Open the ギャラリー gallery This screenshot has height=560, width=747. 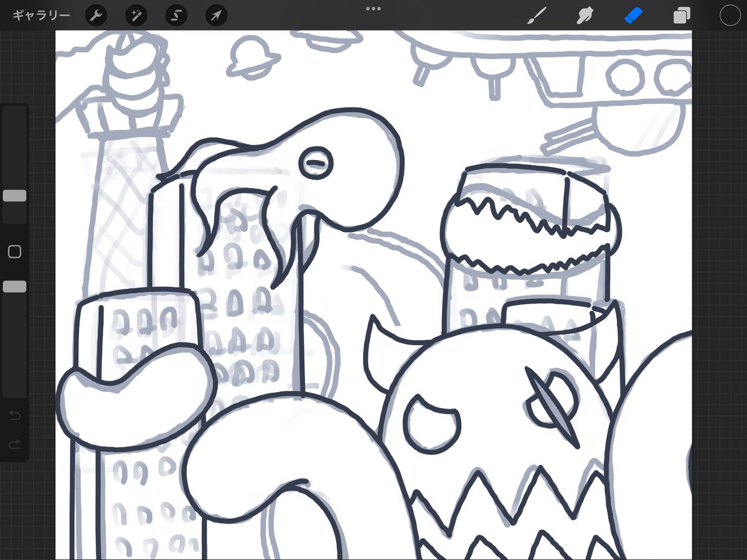[41, 15]
